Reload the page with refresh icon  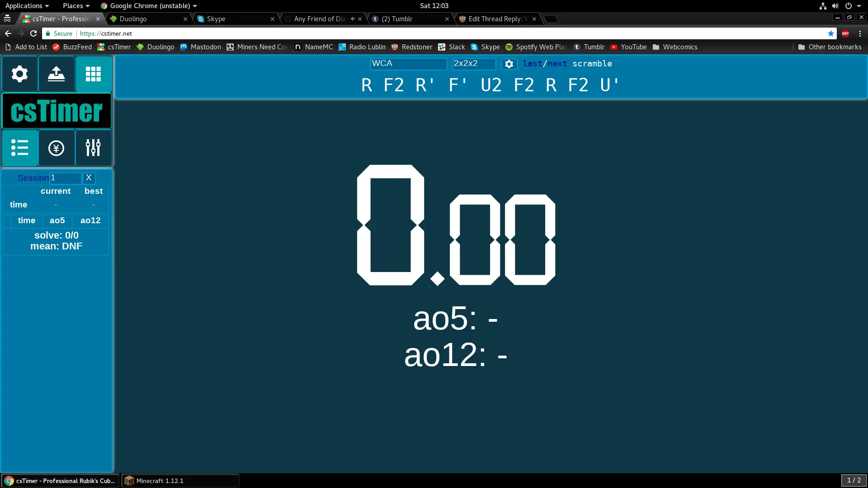click(x=33, y=33)
